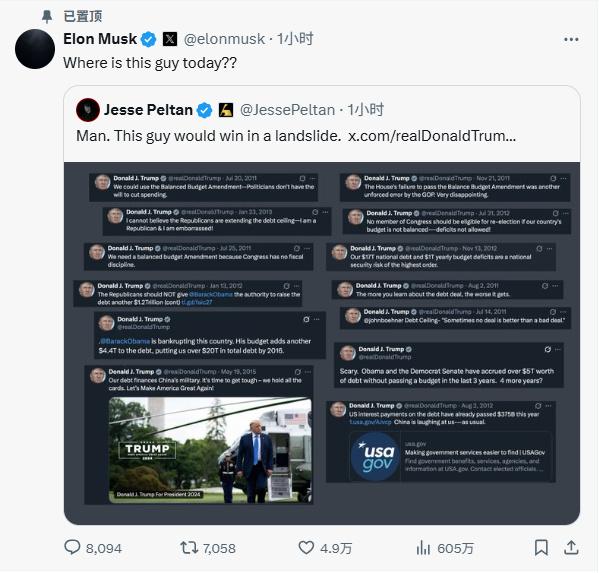Open the @elonmusk handle link
Image resolution: width=599 pixels, height=573 pixels.
point(224,39)
